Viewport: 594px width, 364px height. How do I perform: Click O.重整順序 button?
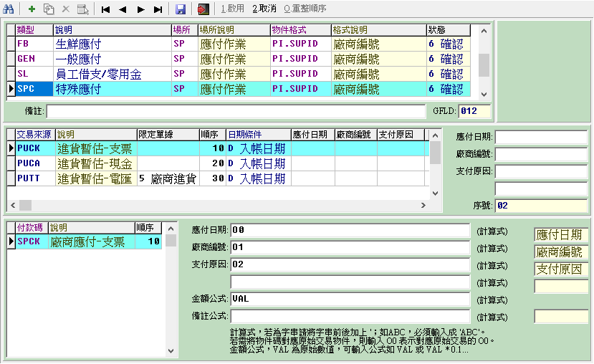pos(305,9)
